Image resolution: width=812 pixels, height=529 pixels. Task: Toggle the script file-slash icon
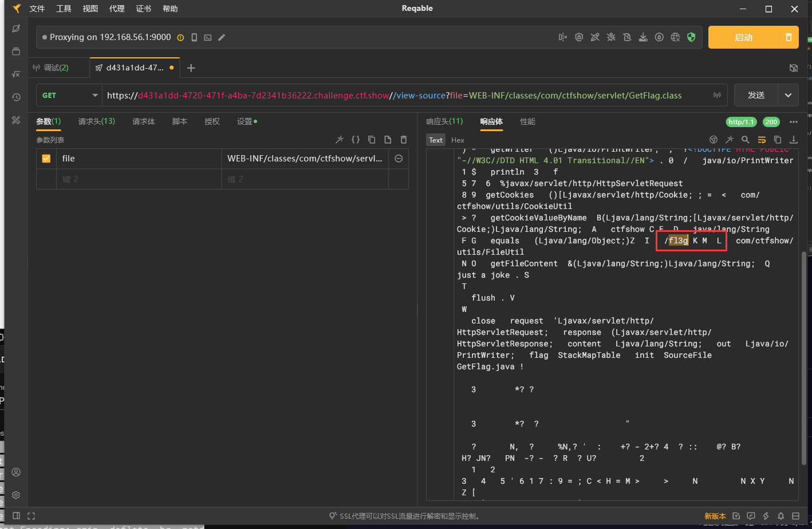click(x=627, y=37)
